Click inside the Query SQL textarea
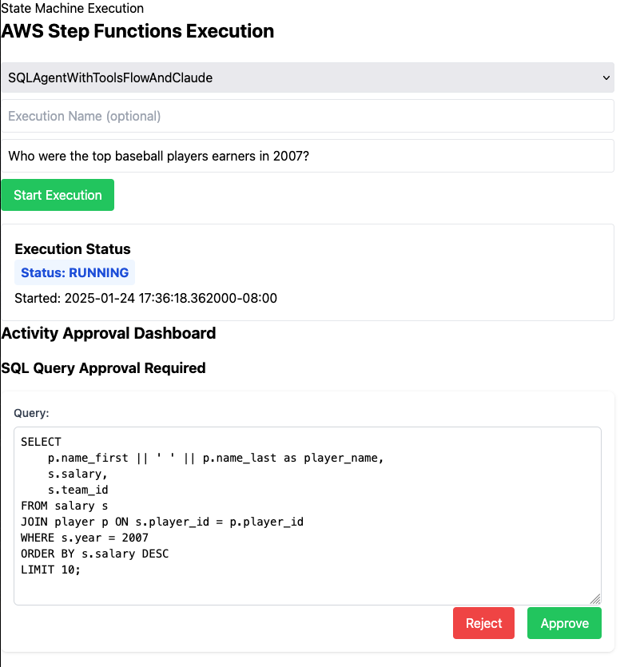 [x=308, y=516]
